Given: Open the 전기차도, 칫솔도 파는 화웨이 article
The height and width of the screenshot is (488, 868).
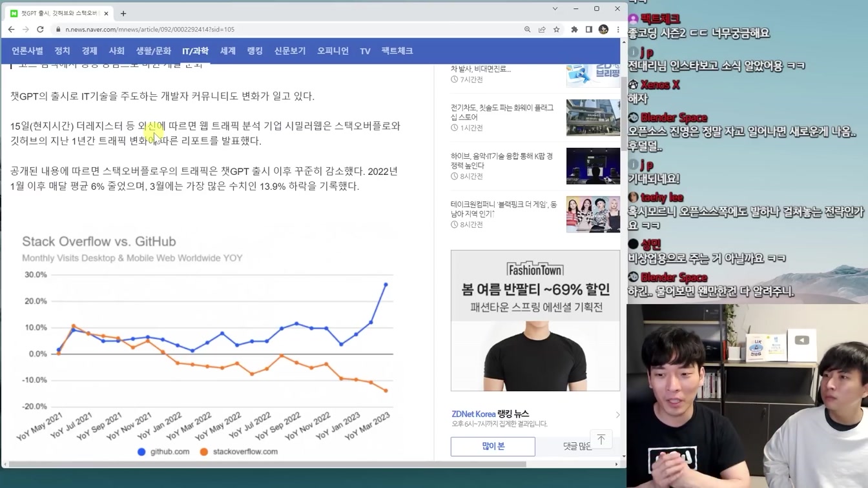Looking at the screenshot, I should [502, 112].
